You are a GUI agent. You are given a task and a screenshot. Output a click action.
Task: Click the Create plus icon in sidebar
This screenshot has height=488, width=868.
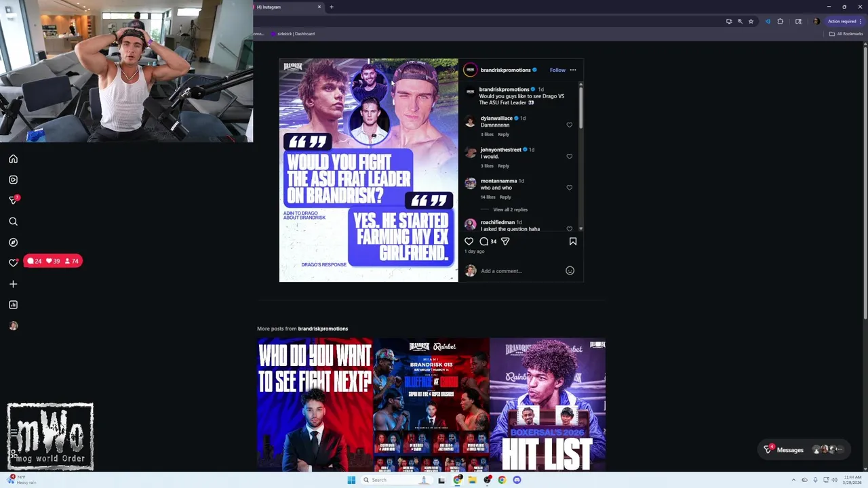pos(13,284)
